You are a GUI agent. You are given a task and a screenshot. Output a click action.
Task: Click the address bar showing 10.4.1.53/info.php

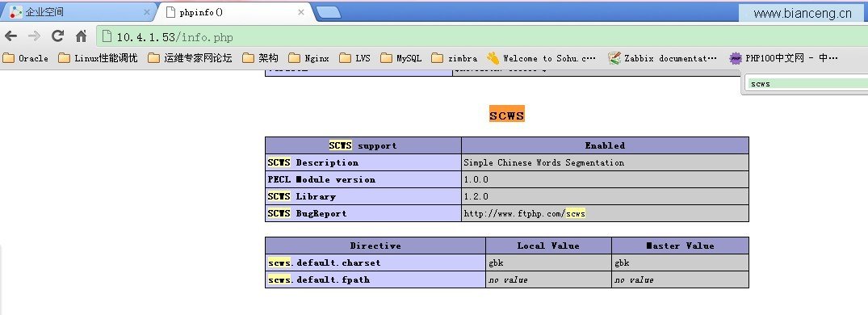[x=481, y=37]
